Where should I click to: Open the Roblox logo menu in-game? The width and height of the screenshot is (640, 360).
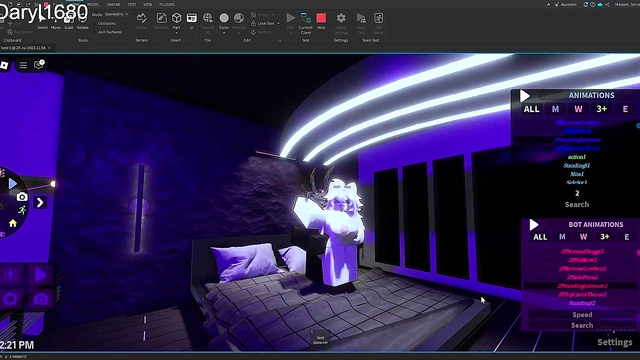pyautogui.click(x=4, y=65)
